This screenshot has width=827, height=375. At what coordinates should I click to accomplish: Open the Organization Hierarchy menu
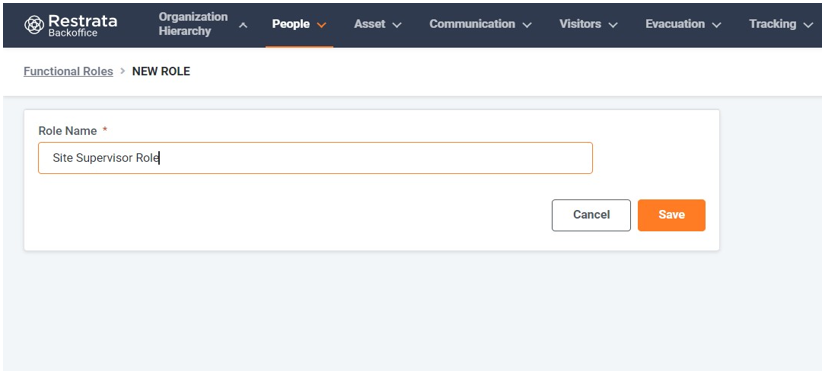point(193,24)
